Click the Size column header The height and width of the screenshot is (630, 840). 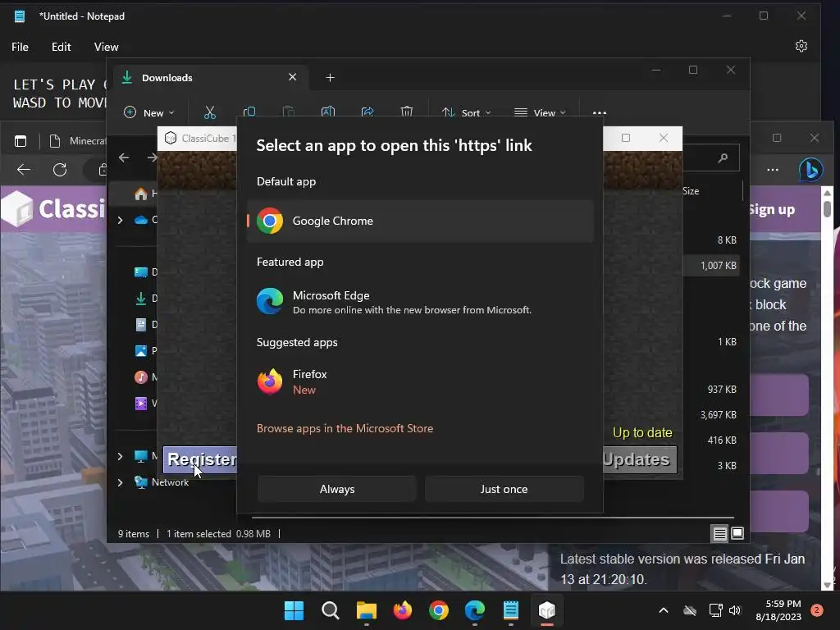point(691,190)
